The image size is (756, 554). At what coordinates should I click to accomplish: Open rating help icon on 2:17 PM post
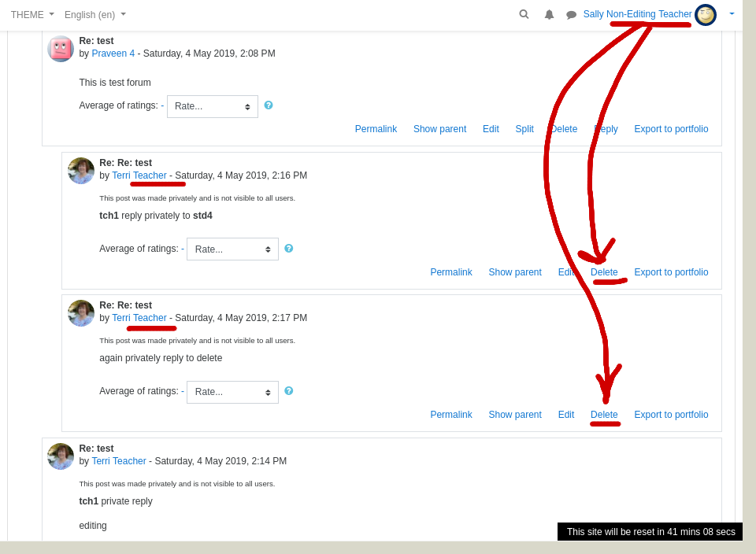tap(289, 390)
